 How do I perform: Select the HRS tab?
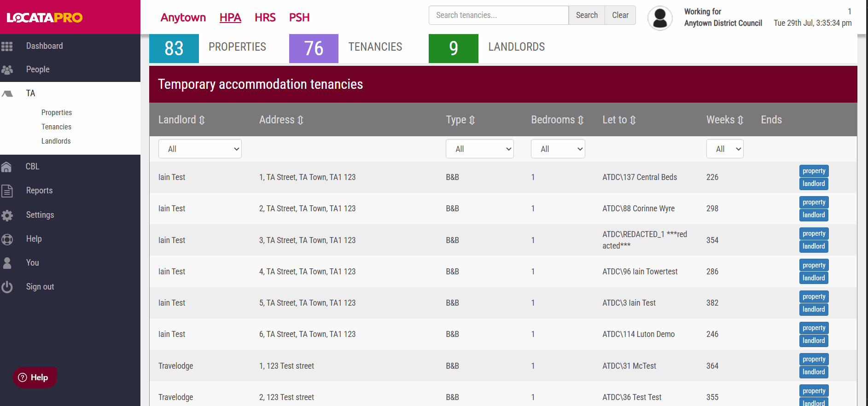(265, 17)
